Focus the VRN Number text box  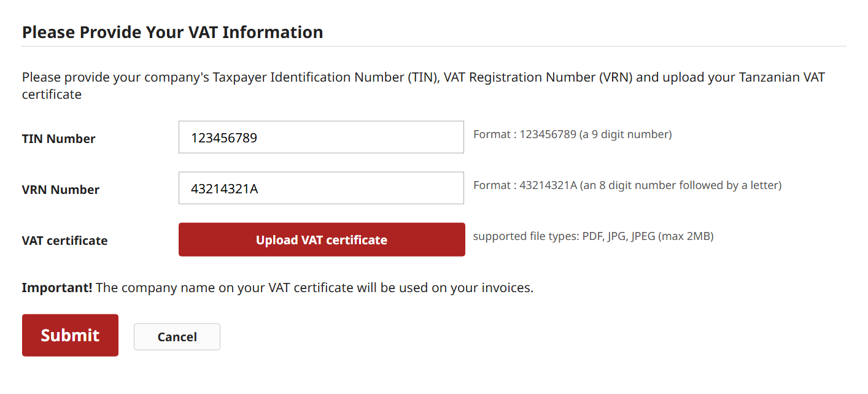point(321,188)
